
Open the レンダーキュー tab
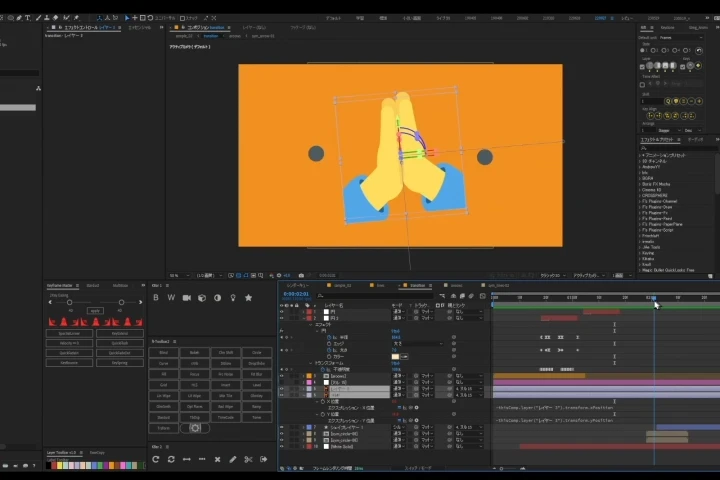pos(298,285)
